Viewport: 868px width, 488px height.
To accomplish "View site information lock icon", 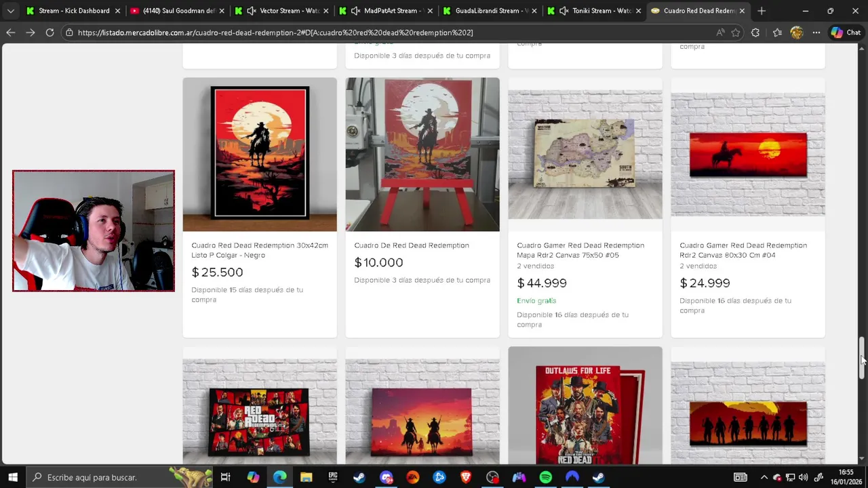I will [69, 33].
